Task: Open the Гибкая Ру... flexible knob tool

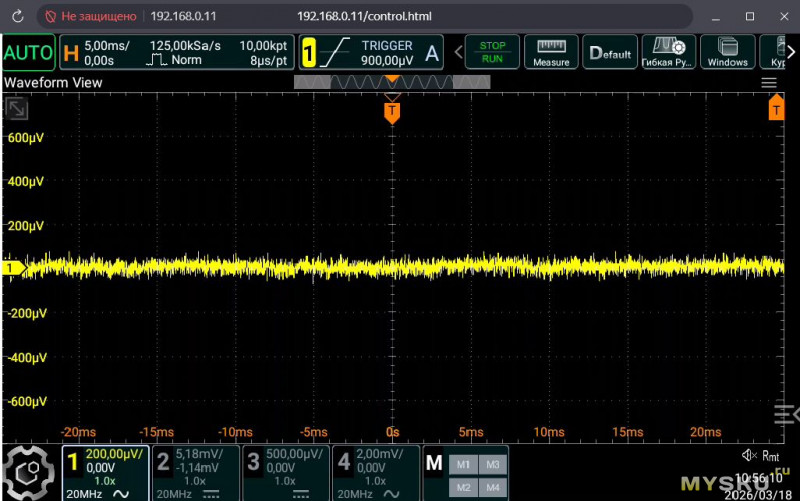Action: pyautogui.click(x=668, y=53)
